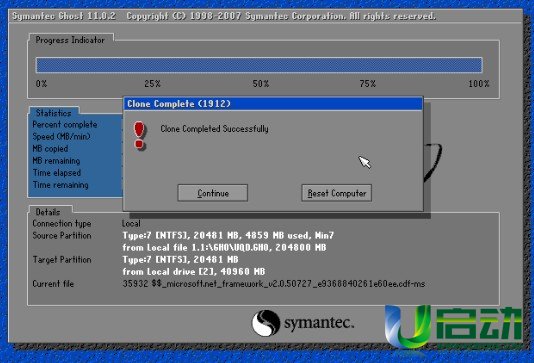Click the U启动 watermark logo

[453, 326]
